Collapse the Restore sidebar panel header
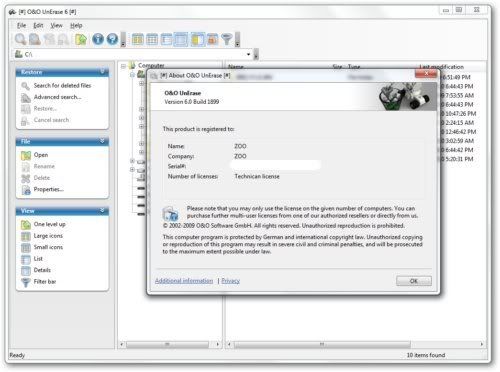500x372 pixels. (62, 72)
